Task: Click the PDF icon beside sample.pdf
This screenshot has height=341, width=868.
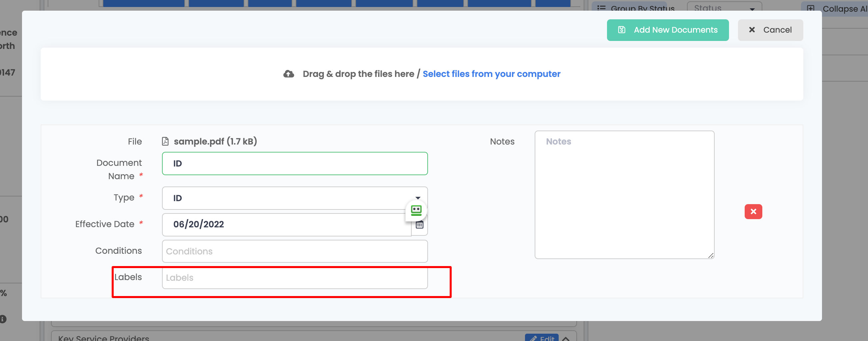Action: point(165,142)
